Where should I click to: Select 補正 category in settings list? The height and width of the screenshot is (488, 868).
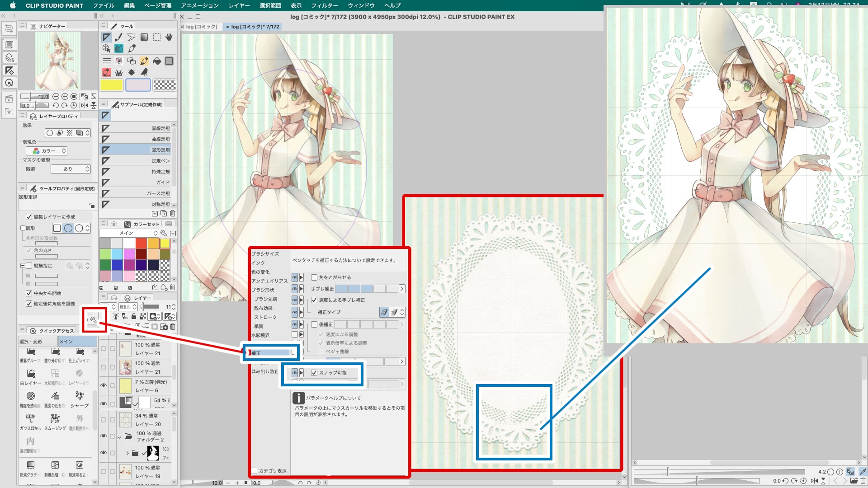pyautogui.click(x=271, y=353)
